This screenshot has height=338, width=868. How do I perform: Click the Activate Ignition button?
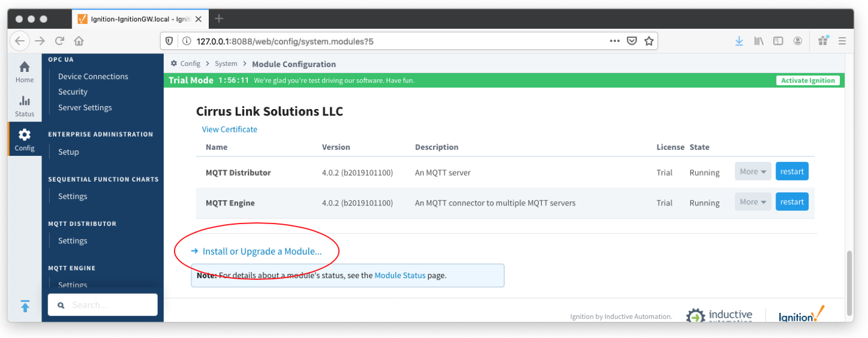point(807,80)
